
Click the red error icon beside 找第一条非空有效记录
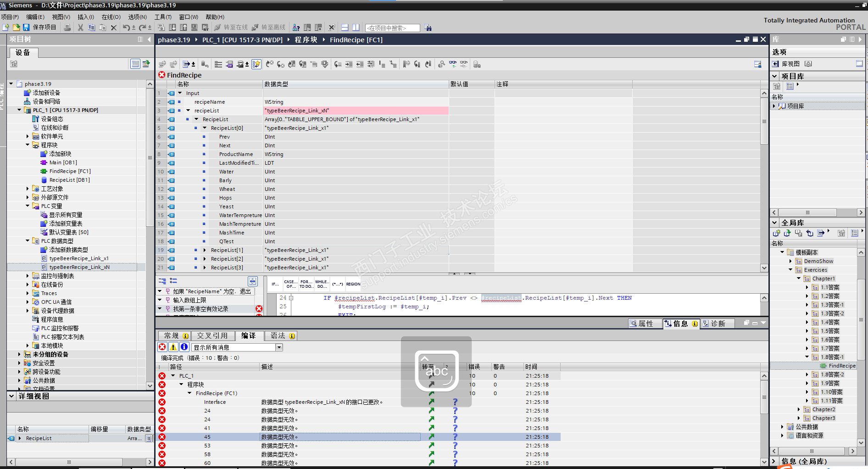(x=259, y=309)
